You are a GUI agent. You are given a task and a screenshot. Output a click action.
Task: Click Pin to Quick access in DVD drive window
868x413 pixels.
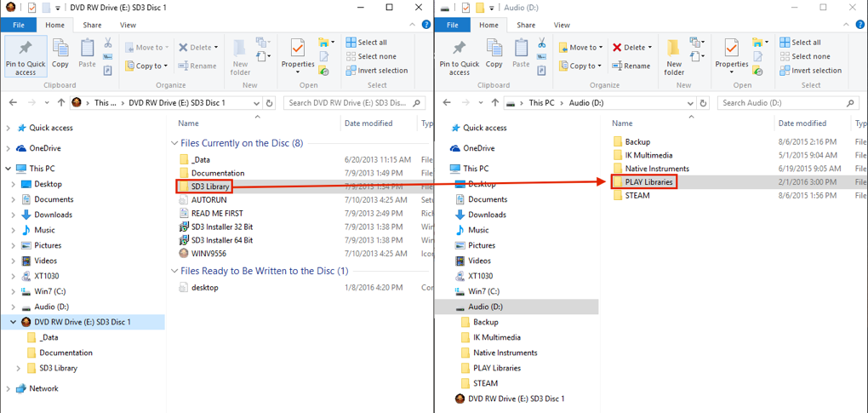click(26, 56)
